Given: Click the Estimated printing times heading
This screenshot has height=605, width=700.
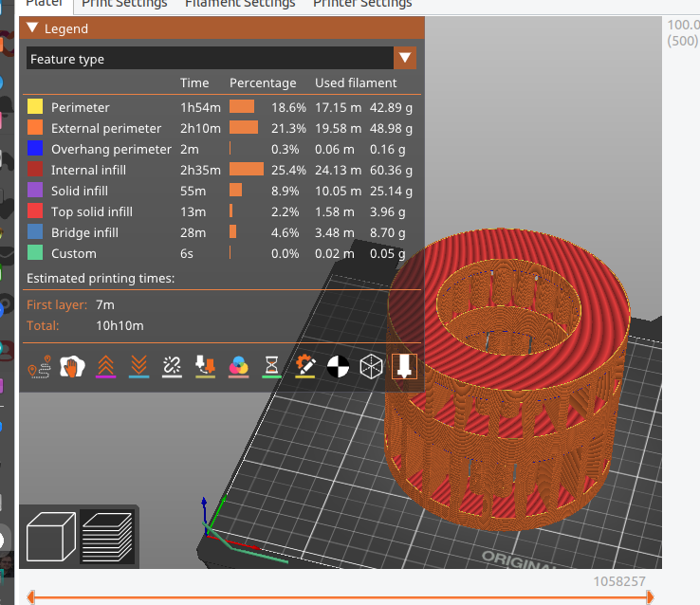Looking at the screenshot, I should [101, 278].
